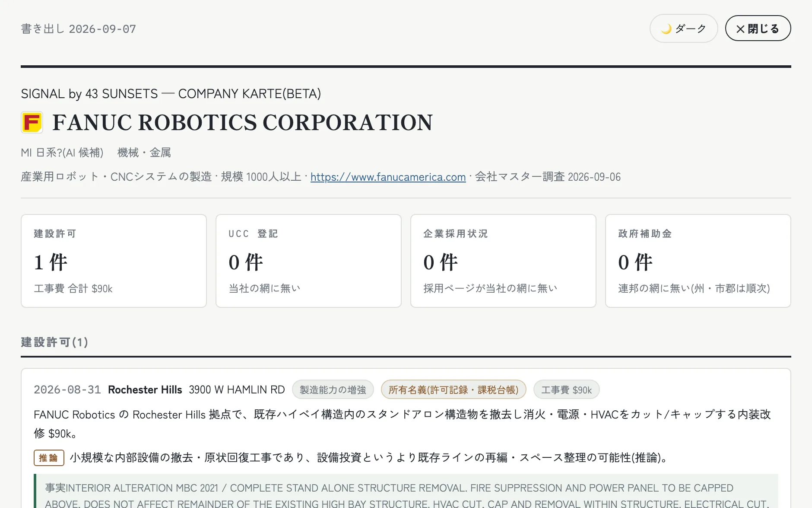
Task: Click the FANUC ROBOTICS CORPORATION title
Action: tap(242, 122)
